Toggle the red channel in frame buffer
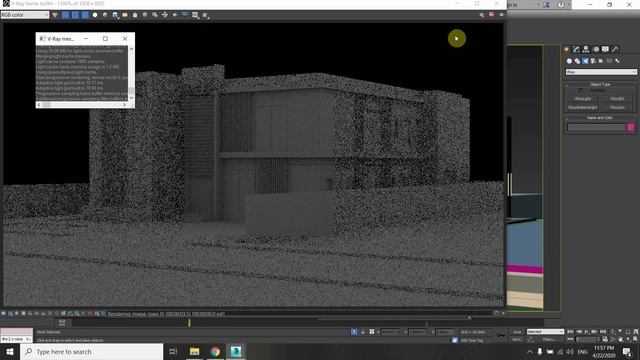This screenshot has height=360, width=640. pos(65,15)
